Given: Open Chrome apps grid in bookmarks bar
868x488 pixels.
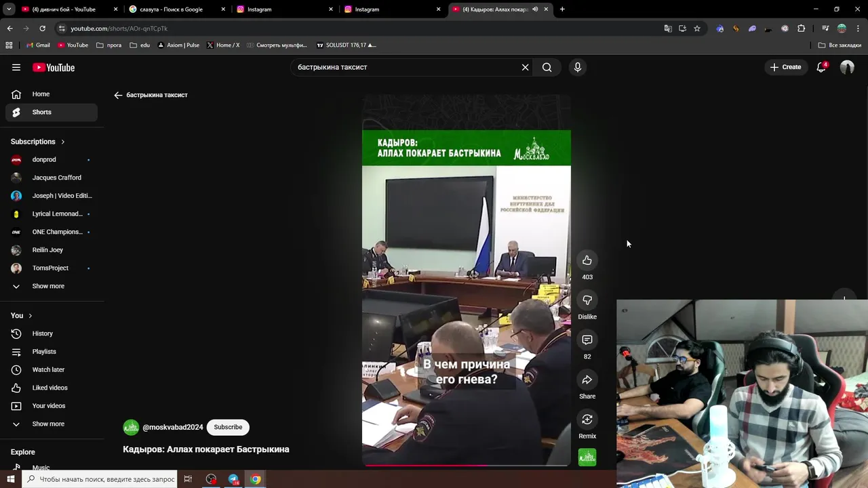Looking at the screenshot, I should [9, 45].
